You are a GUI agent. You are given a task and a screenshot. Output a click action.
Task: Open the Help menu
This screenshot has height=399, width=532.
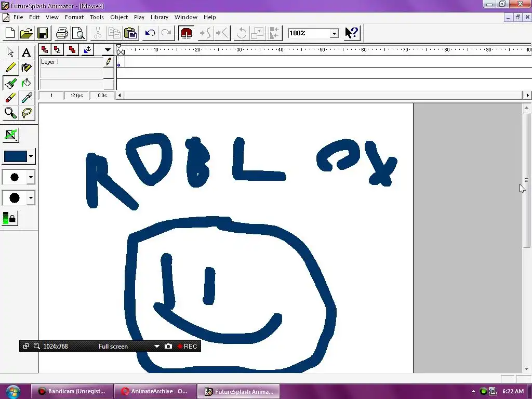(210, 17)
